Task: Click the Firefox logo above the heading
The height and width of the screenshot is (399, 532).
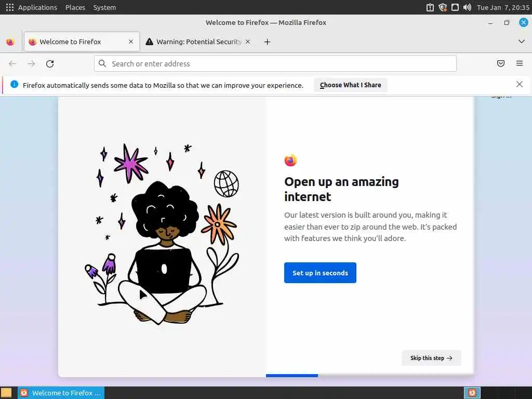Action: (291, 160)
